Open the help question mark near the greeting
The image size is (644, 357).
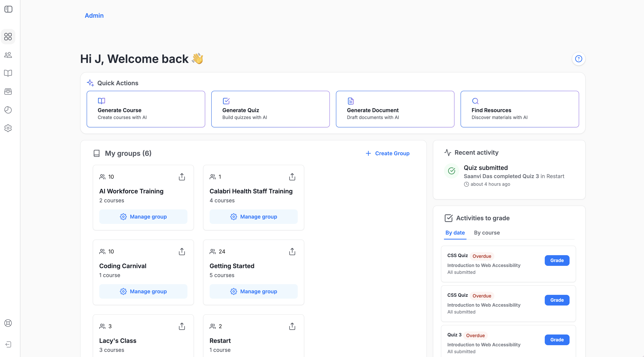coord(579,59)
